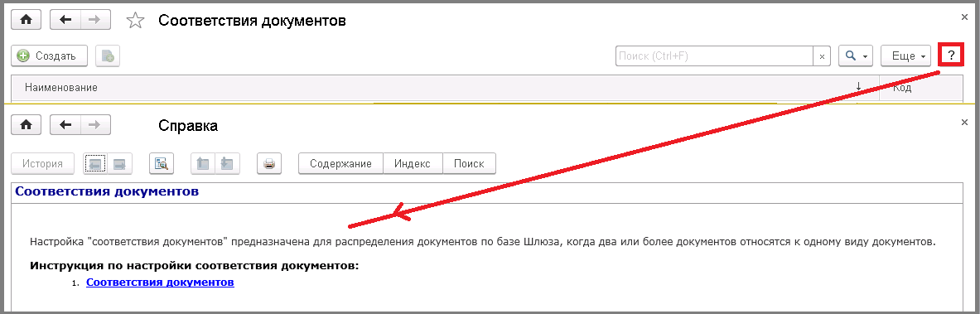Click the blue Соответствия документов help heading
Viewport: 980px width, 314px height.
point(107,191)
